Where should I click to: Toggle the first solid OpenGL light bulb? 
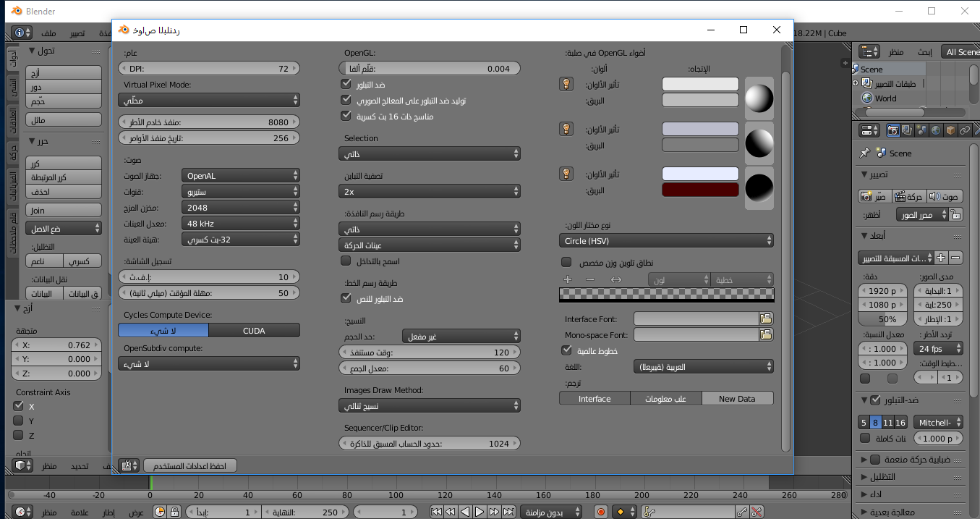click(567, 84)
